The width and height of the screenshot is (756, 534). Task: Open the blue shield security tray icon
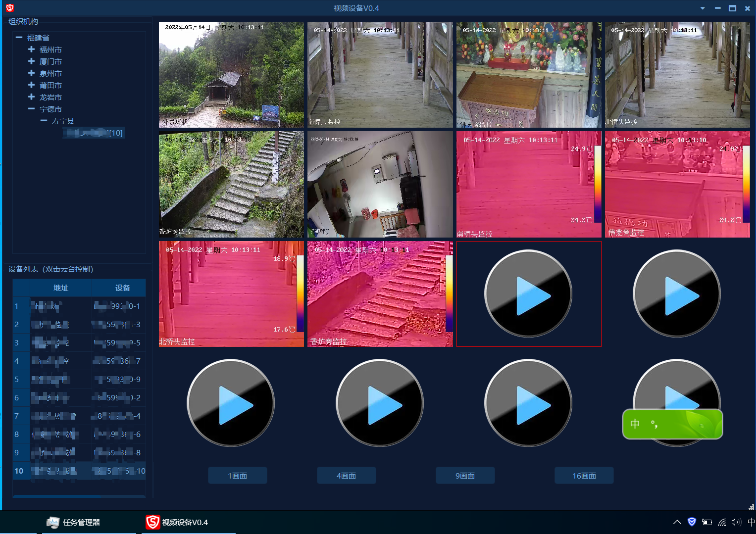click(692, 522)
